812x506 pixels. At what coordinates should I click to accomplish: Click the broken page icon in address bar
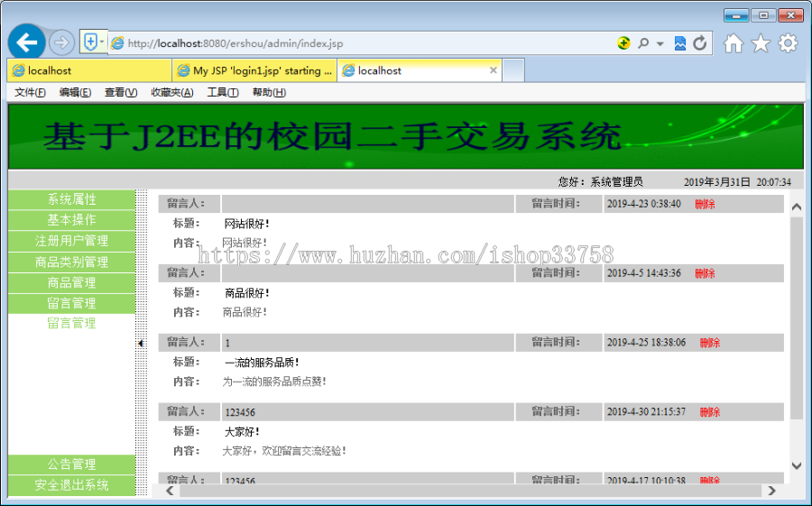[680, 43]
